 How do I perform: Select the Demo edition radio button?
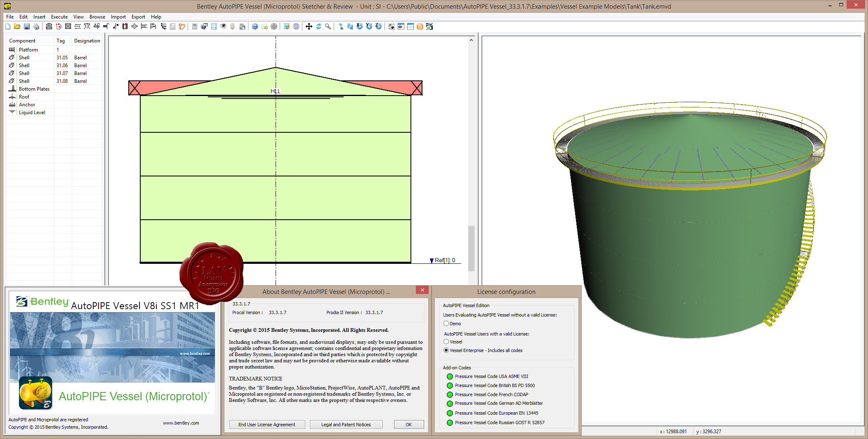(446, 324)
